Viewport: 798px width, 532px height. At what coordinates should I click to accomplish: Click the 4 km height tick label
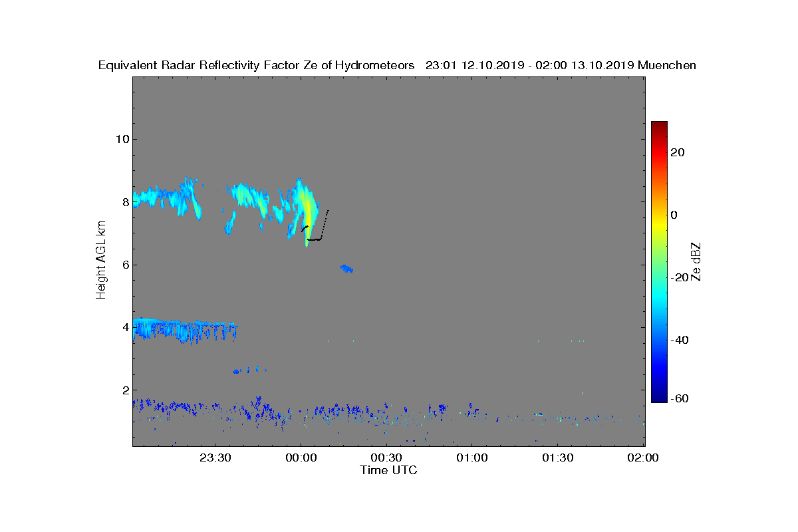124,327
